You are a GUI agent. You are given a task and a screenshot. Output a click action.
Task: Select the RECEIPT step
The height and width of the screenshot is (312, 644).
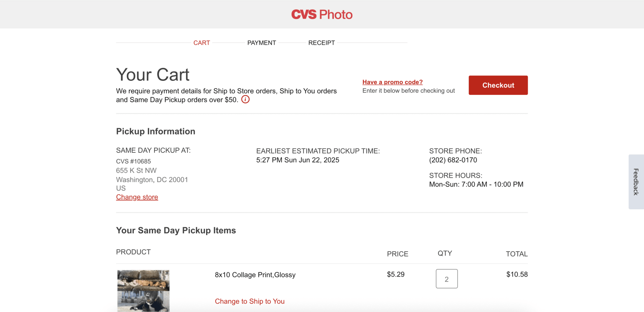321,43
